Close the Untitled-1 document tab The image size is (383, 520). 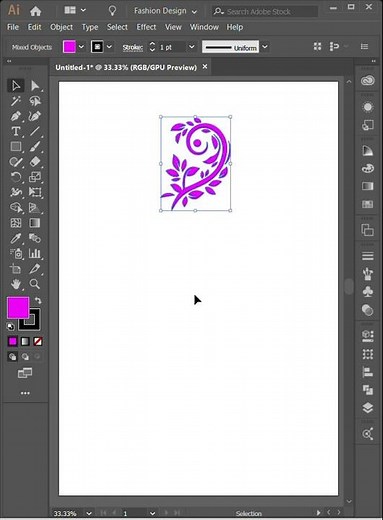205,67
